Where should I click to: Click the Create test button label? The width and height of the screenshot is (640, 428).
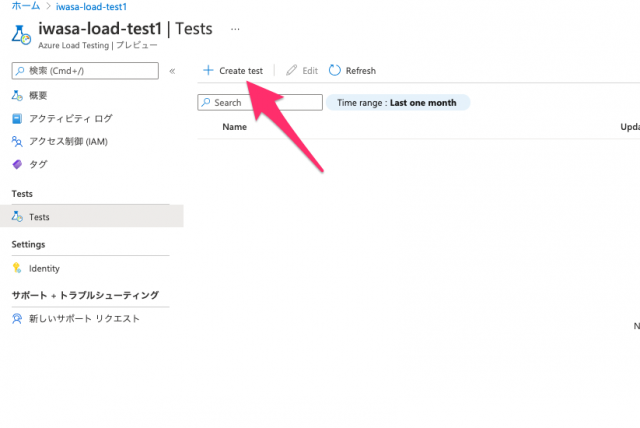tap(241, 71)
